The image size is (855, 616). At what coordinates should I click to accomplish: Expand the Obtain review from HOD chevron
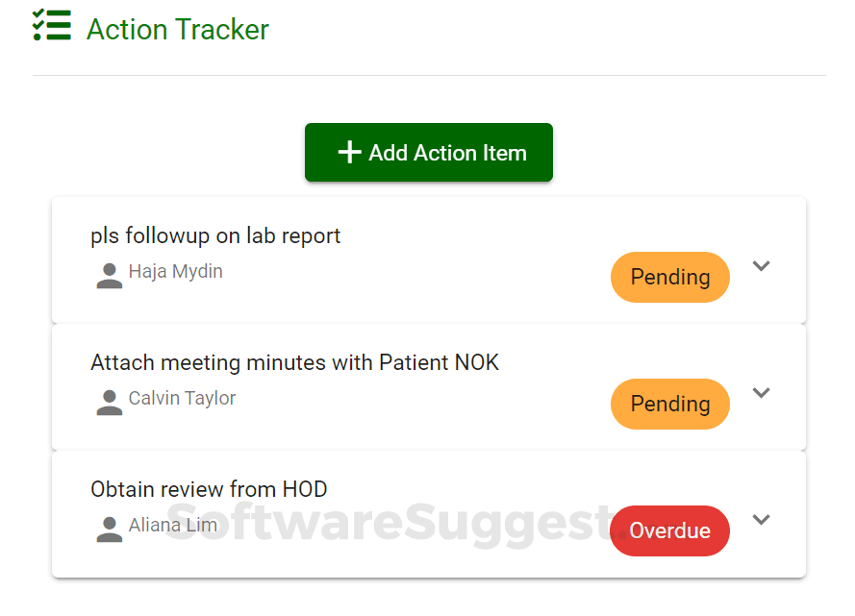761,520
